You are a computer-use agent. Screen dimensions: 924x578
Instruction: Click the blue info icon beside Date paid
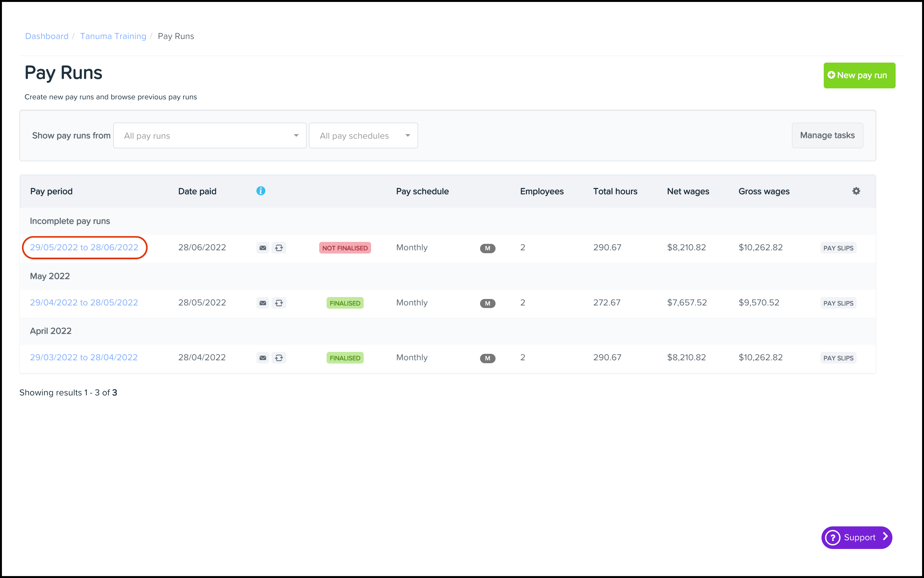[260, 191]
